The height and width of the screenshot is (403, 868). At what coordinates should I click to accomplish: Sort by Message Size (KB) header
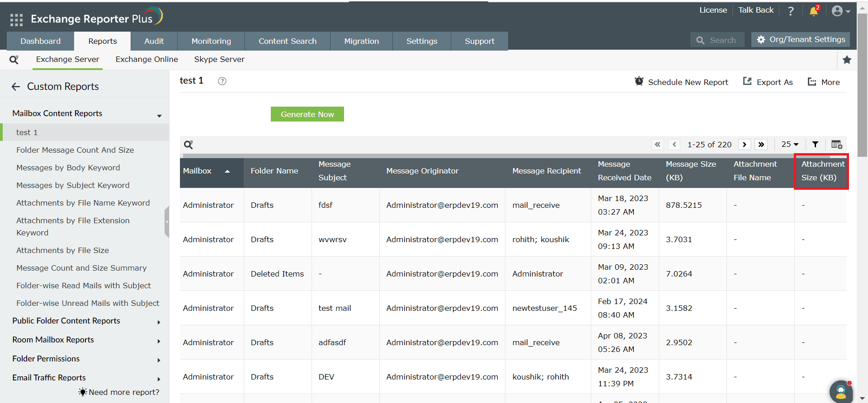pyautogui.click(x=691, y=171)
